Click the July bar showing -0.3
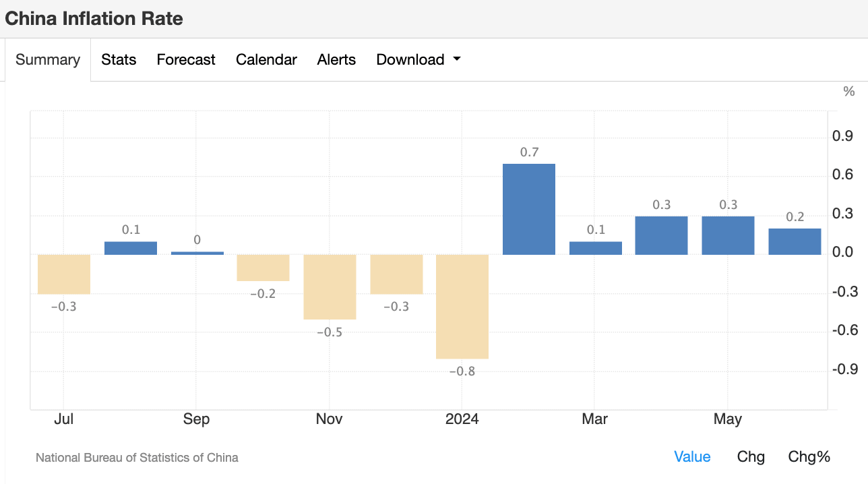 pos(64,274)
